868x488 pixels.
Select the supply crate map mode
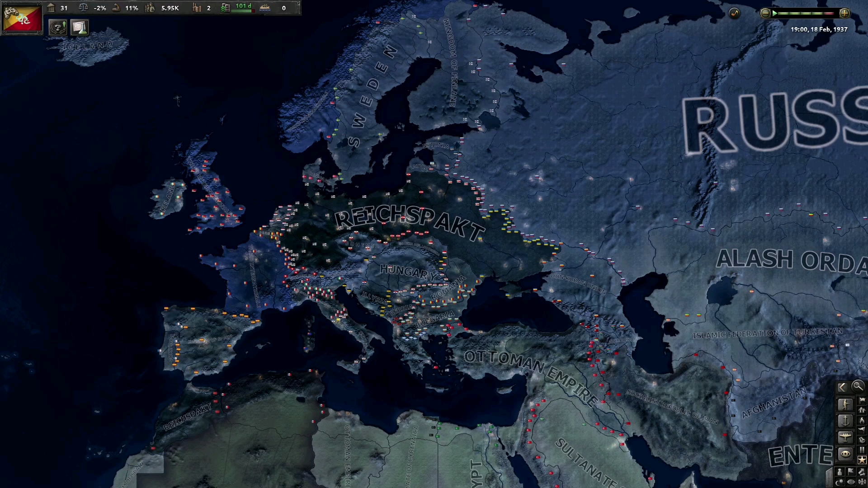pyautogui.click(x=862, y=440)
